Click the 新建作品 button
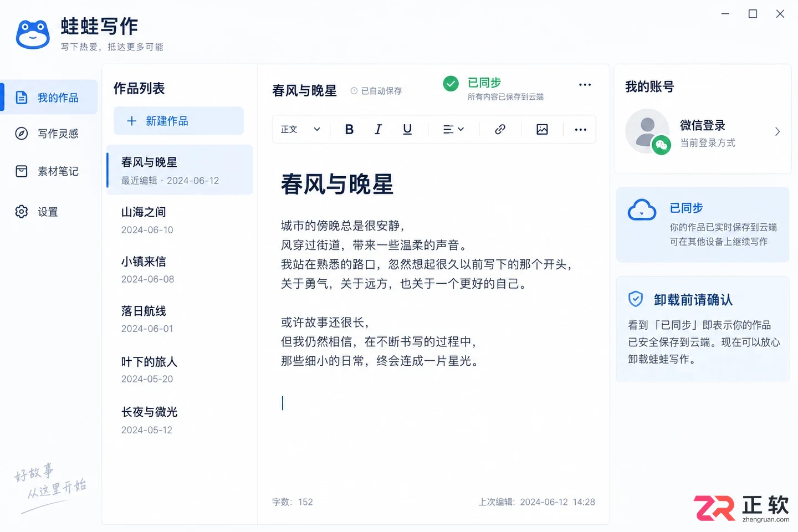The height and width of the screenshot is (532, 798). click(x=178, y=121)
